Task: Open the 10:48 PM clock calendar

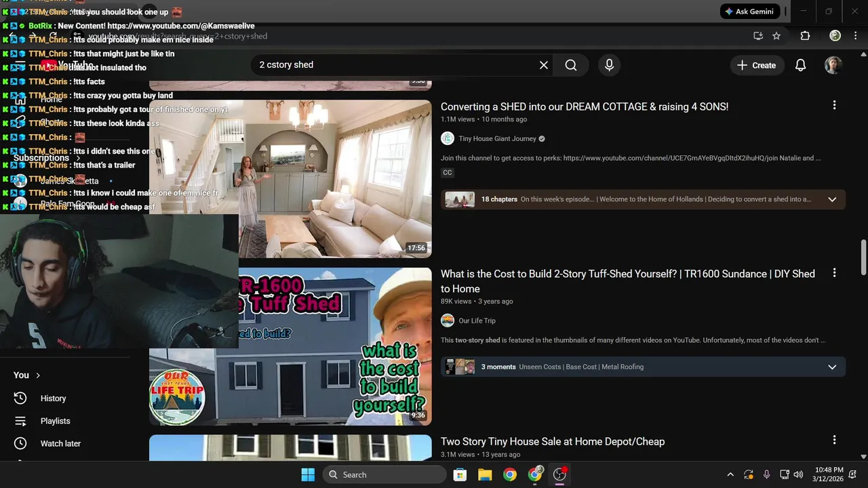Action: click(829, 474)
